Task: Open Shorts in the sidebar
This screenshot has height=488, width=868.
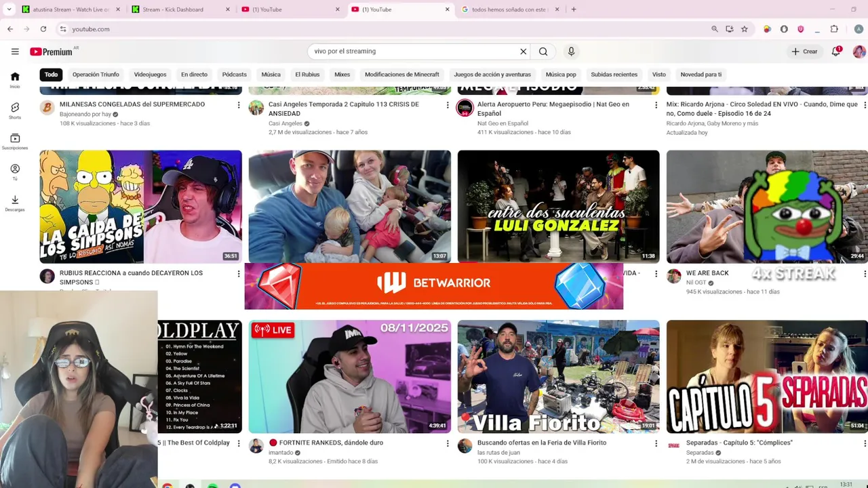Action: (x=15, y=110)
